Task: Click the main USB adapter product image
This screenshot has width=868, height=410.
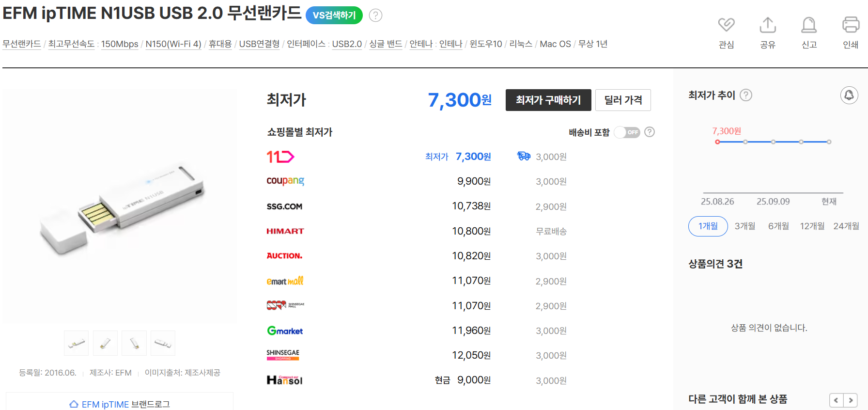Action: point(120,206)
